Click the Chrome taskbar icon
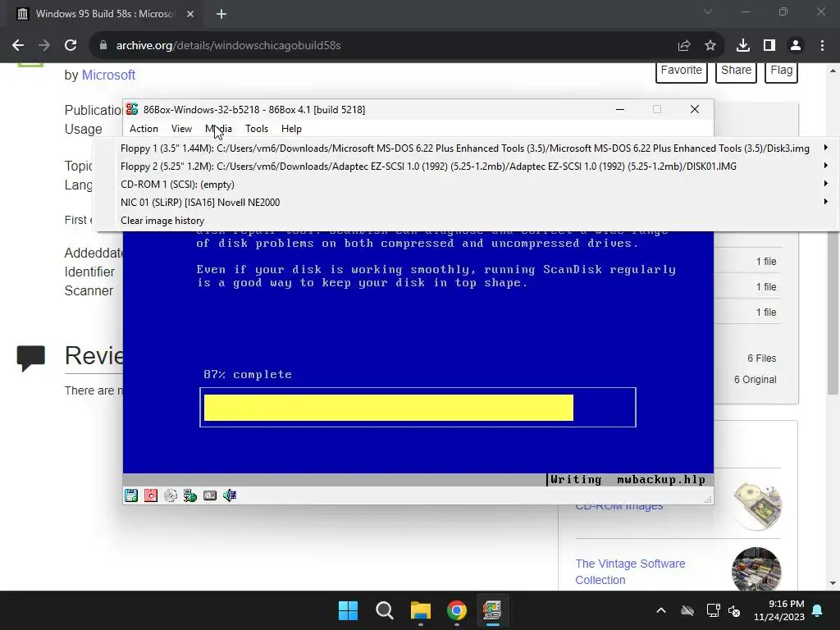 (456, 610)
